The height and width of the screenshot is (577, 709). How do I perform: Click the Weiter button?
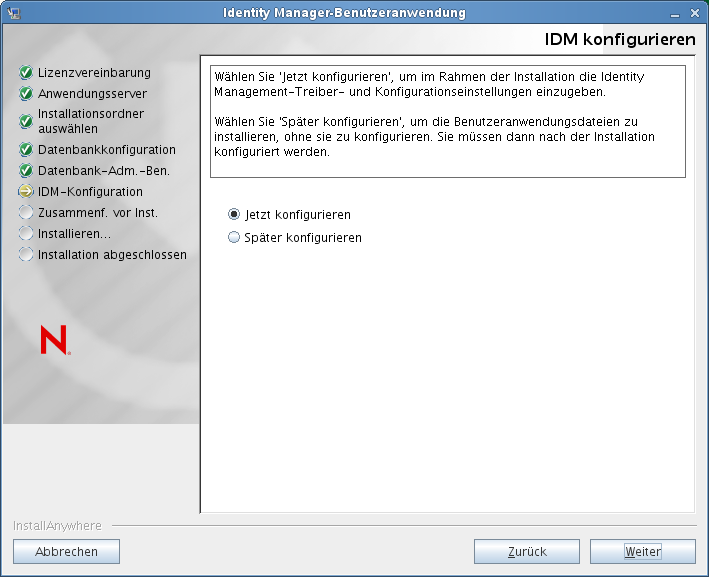(643, 551)
